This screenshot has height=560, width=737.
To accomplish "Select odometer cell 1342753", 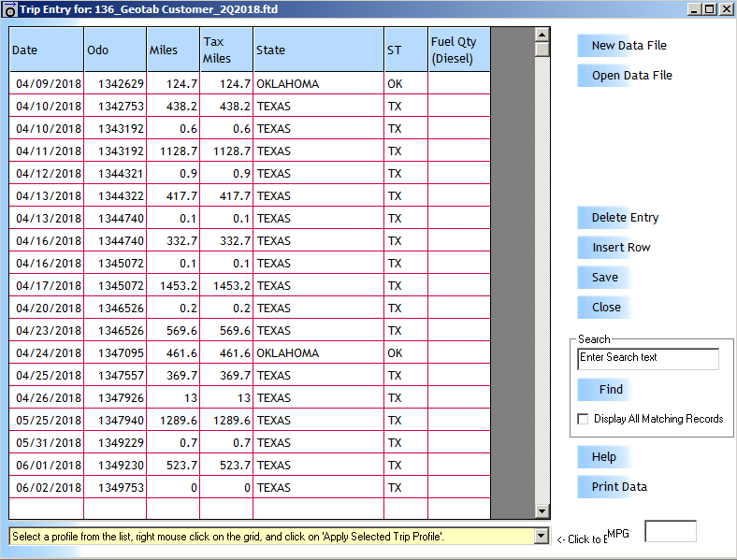I will 115,107.
